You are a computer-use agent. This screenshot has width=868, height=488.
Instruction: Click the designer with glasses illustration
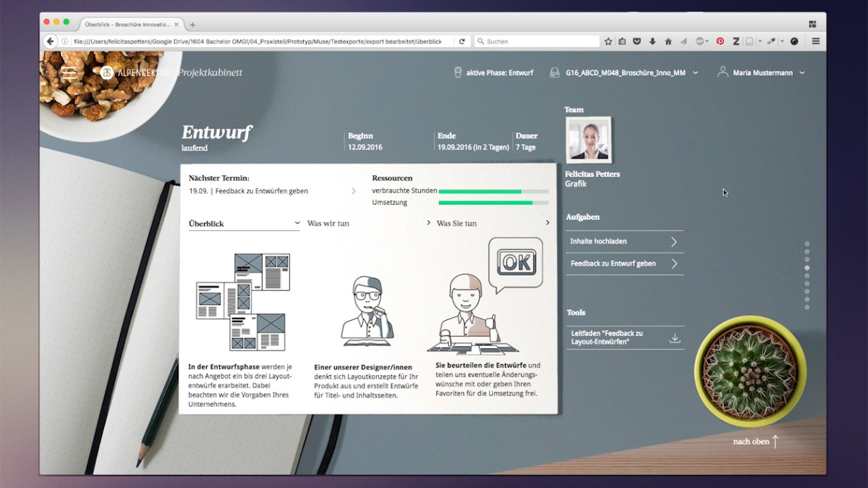tap(367, 311)
